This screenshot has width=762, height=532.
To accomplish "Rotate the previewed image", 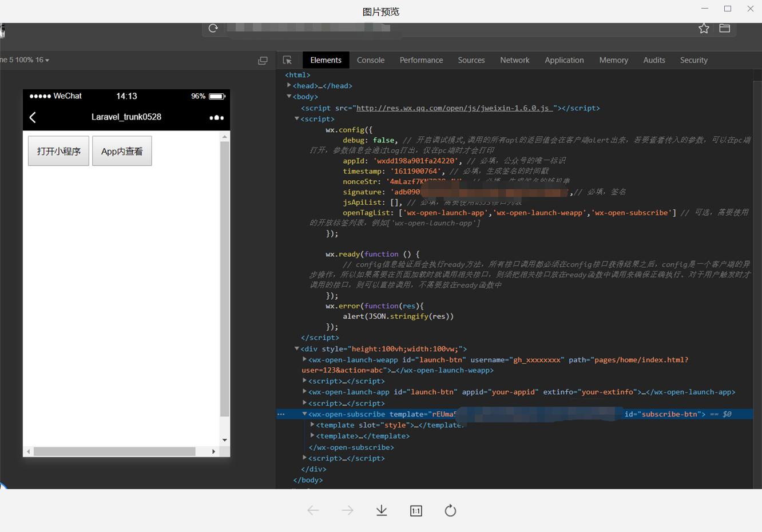I will [450, 510].
